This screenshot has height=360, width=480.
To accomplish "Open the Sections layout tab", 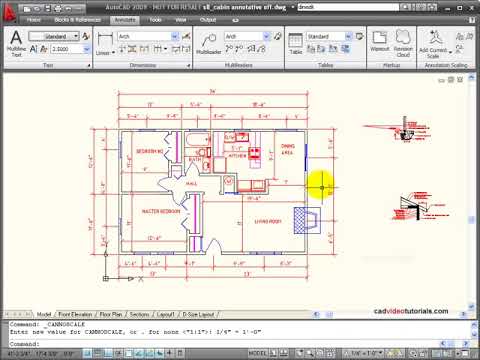I will click(x=139, y=314).
